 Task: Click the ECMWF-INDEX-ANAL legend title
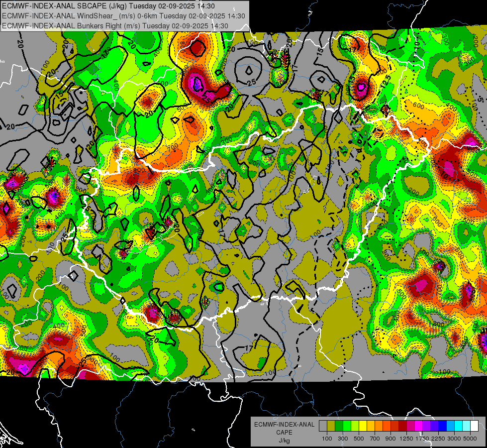pos(285,425)
